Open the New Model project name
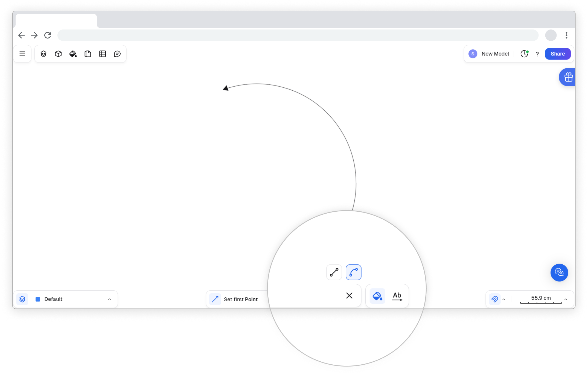Image resolution: width=588 pixels, height=375 pixels. tap(495, 54)
